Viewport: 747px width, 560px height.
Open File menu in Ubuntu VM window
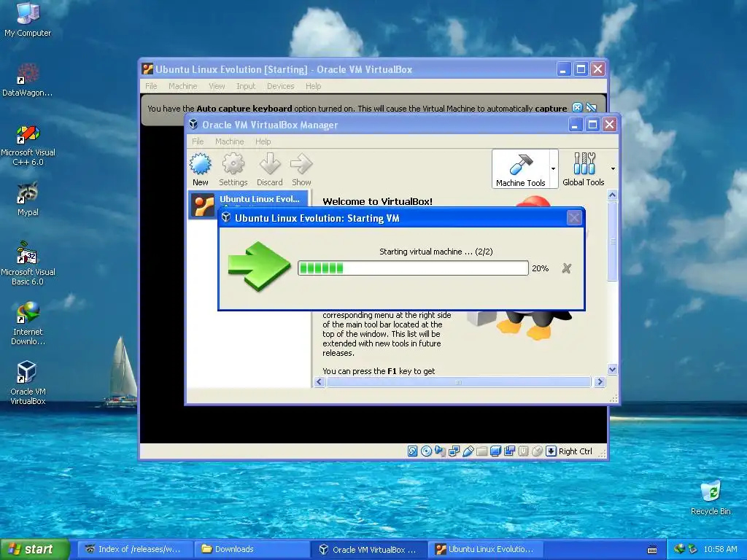pyautogui.click(x=151, y=86)
